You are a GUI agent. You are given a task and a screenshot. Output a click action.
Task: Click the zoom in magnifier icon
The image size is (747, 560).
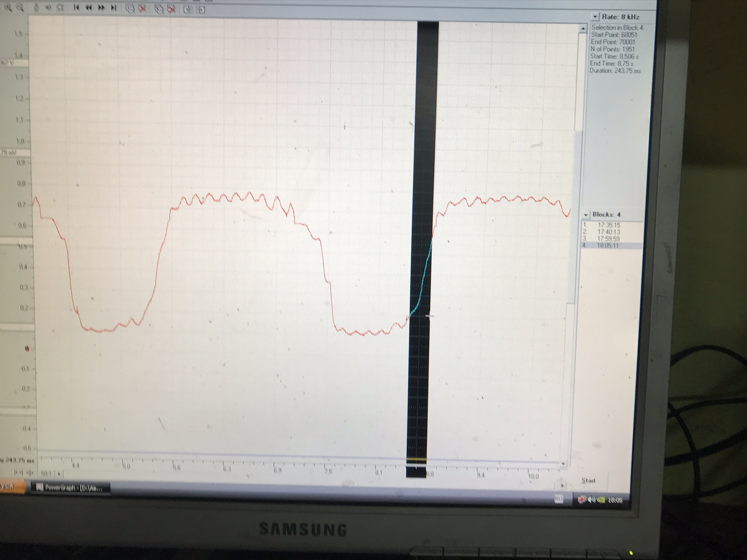8,7
